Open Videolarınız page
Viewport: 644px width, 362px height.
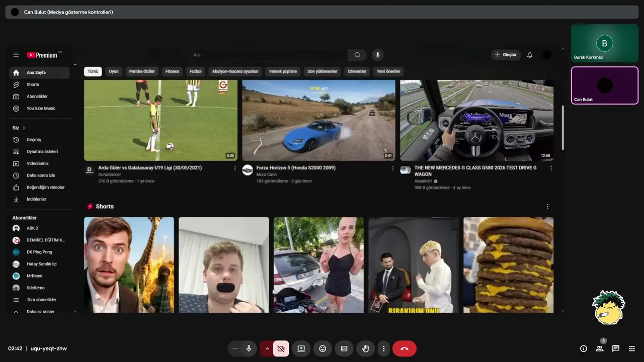39,163
